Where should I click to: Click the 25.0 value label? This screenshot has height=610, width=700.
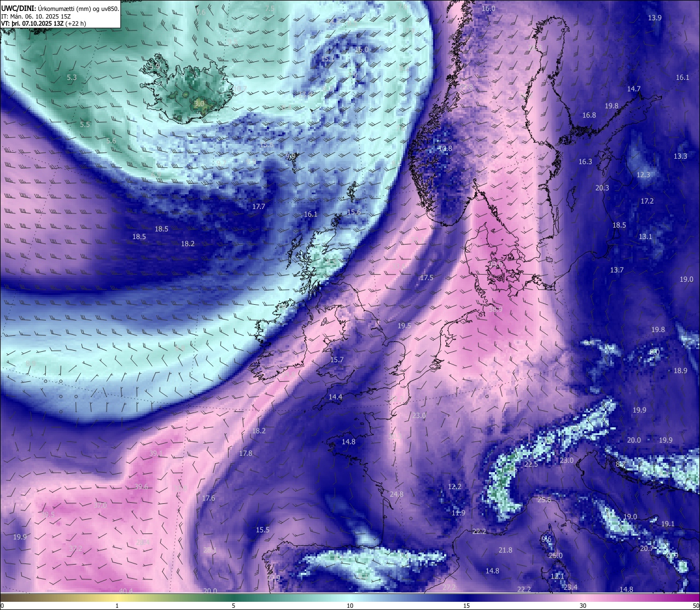[x=556, y=555]
